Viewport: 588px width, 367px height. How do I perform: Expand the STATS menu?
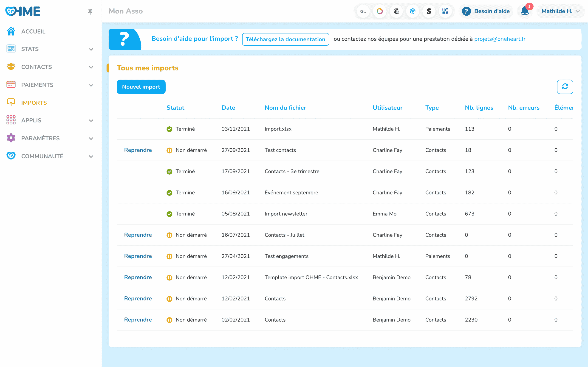pos(91,49)
